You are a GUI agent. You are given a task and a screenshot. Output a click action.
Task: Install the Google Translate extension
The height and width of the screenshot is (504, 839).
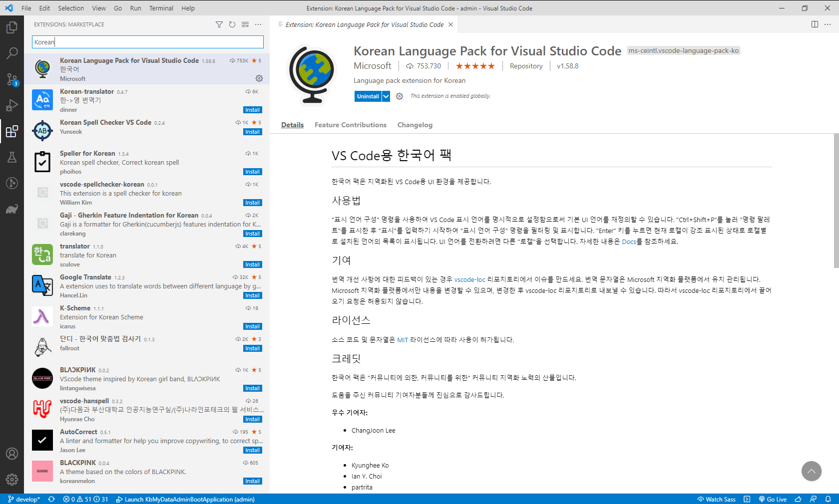252,295
